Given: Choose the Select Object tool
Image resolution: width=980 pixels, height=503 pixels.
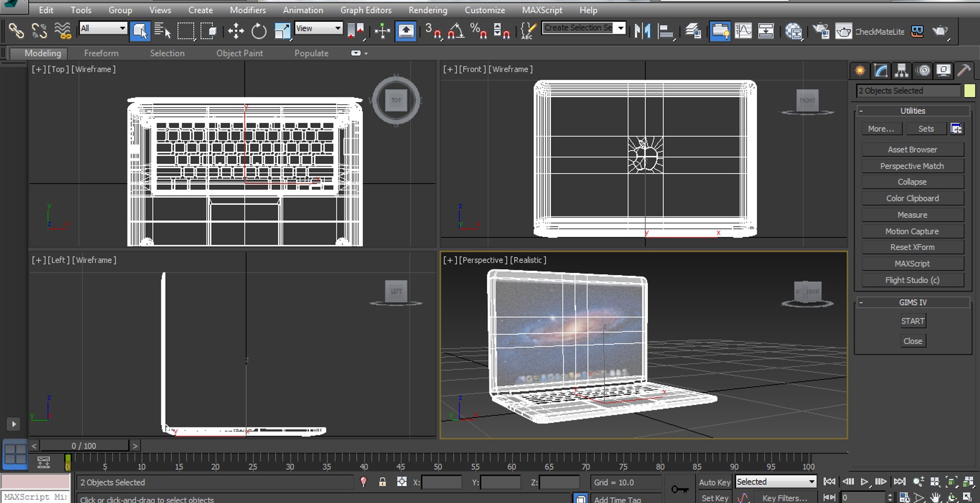Looking at the screenshot, I should tap(140, 31).
